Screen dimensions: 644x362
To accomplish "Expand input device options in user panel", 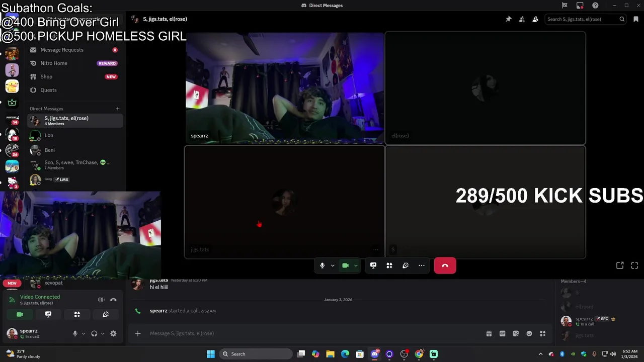I will [x=84, y=333].
